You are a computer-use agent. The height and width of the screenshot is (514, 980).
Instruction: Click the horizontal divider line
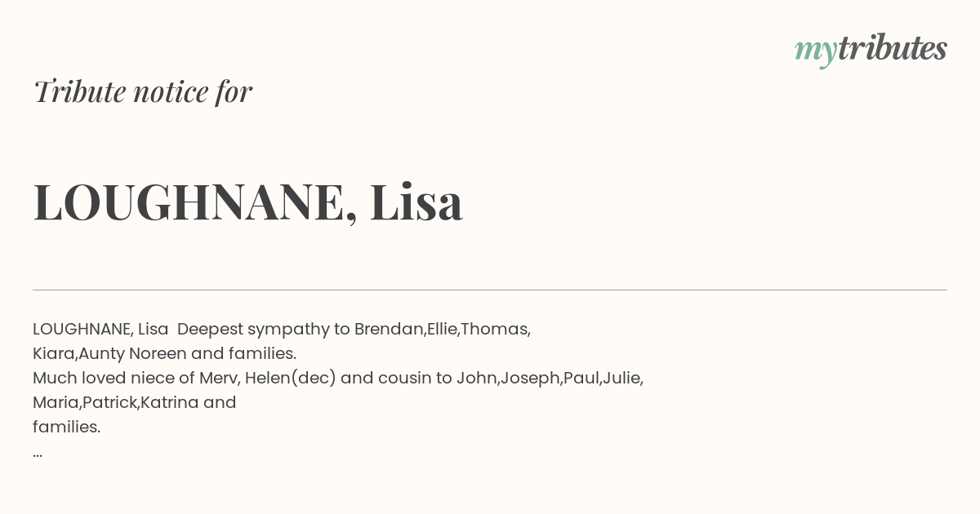[490, 290]
